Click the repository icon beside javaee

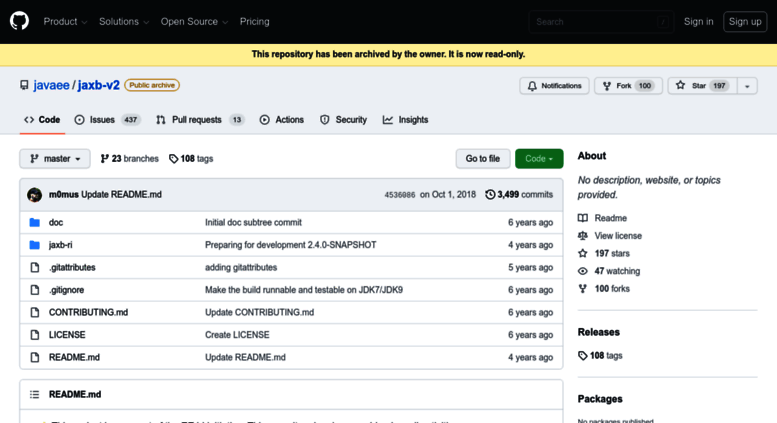pos(24,85)
